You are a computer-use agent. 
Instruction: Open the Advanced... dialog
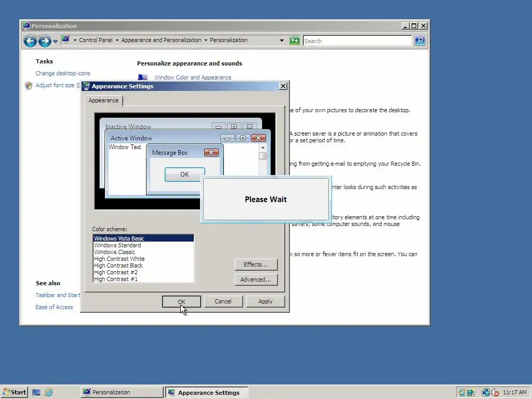point(256,280)
